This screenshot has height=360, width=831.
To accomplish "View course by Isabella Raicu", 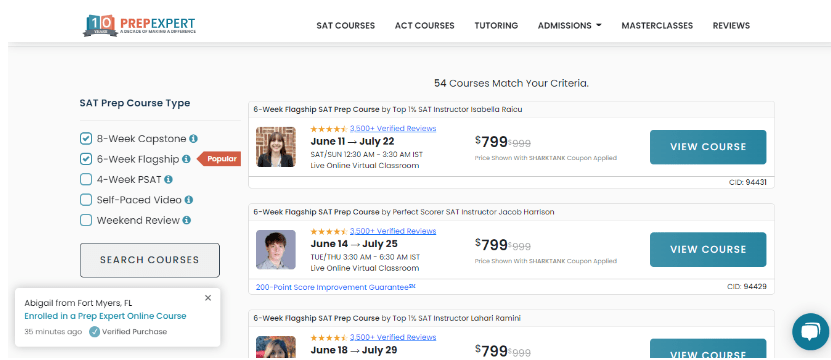I will 708,147.
